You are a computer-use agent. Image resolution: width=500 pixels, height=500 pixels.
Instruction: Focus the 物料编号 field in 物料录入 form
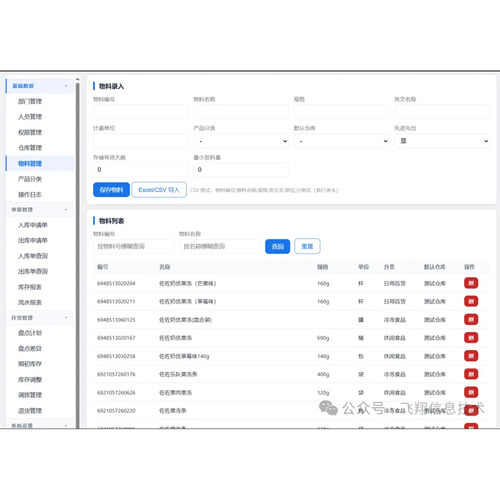(141, 112)
